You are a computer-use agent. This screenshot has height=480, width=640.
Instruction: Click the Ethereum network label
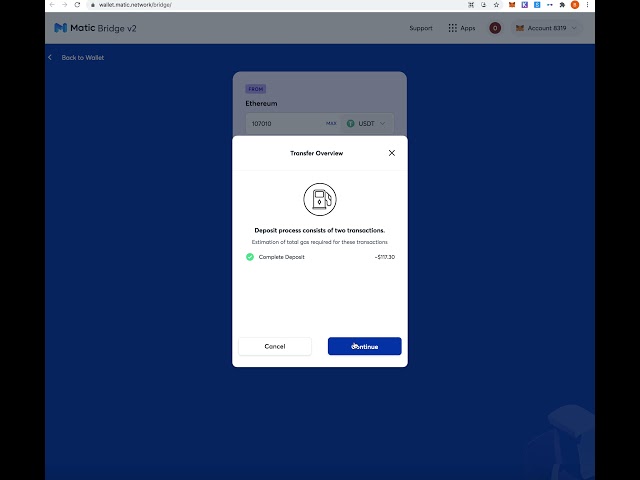(x=261, y=104)
